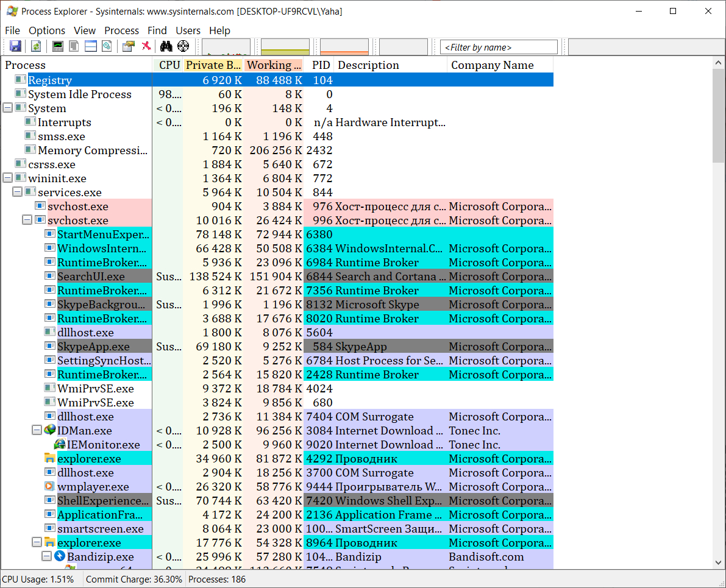Collapse the System process tree node
726x588 pixels.
(x=7, y=108)
